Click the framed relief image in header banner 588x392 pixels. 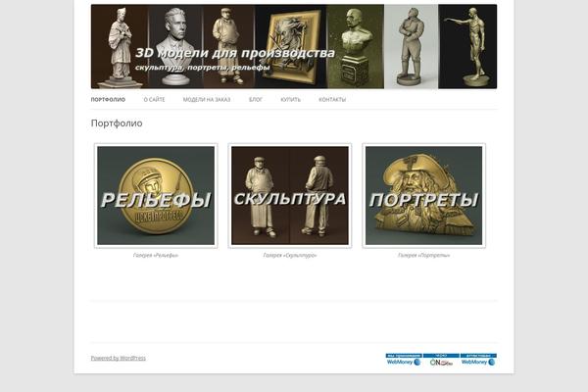click(291, 47)
